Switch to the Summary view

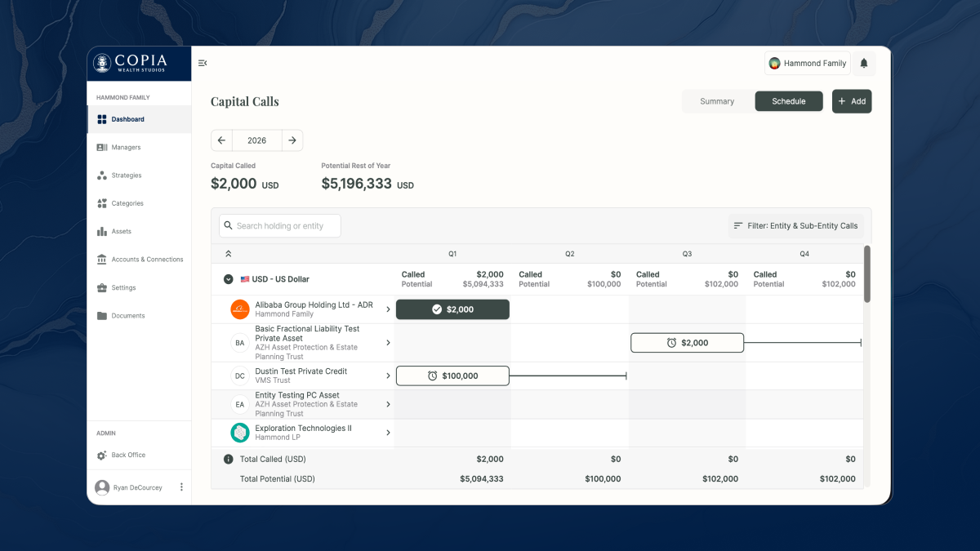tap(717, 101)
